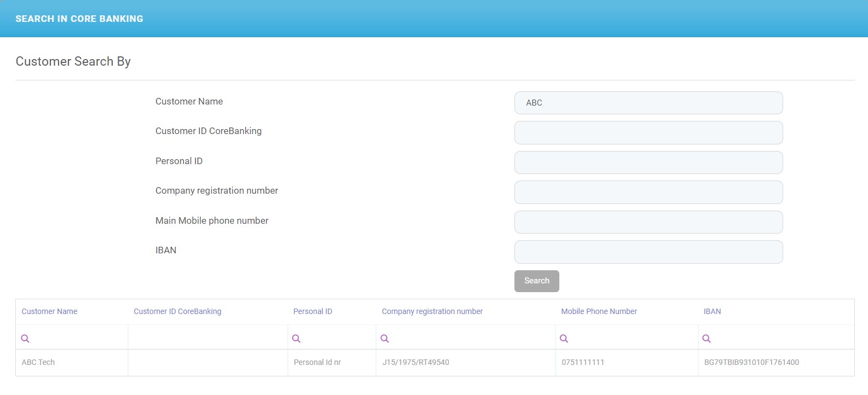The width and height of the screenshot is (868, 395).
Task: Select the ABC Tech result row
Action: click(x=38, y=362)
